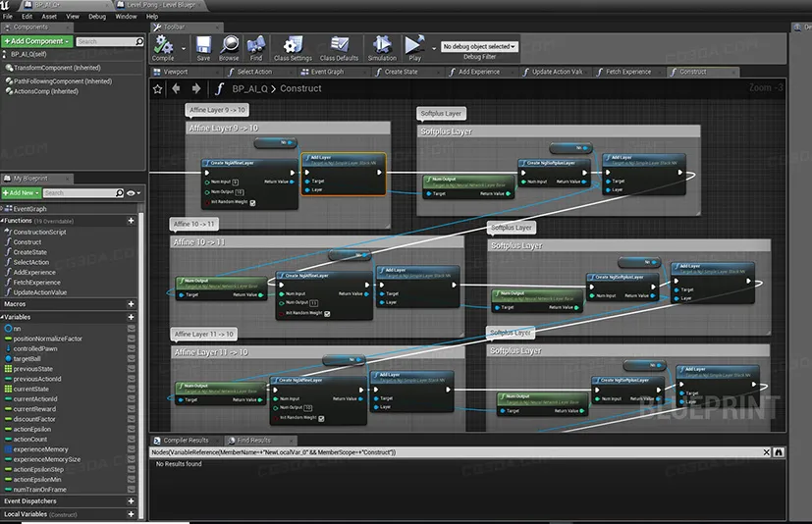
Task: Open Class Settings
Action: 293,48
